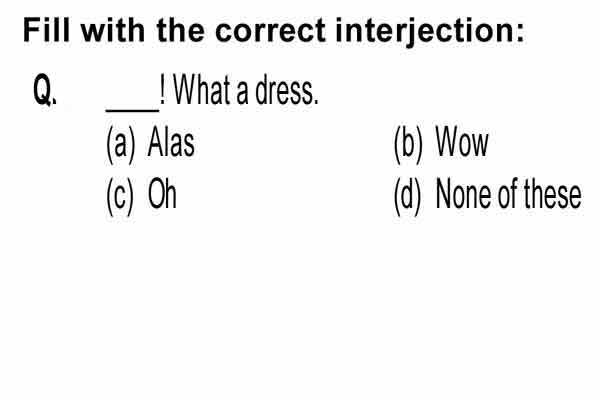The height and width of the screenshot is (400, 600).
Task: Click the word Fill in the heading
Action: click(x=47, y=30)
